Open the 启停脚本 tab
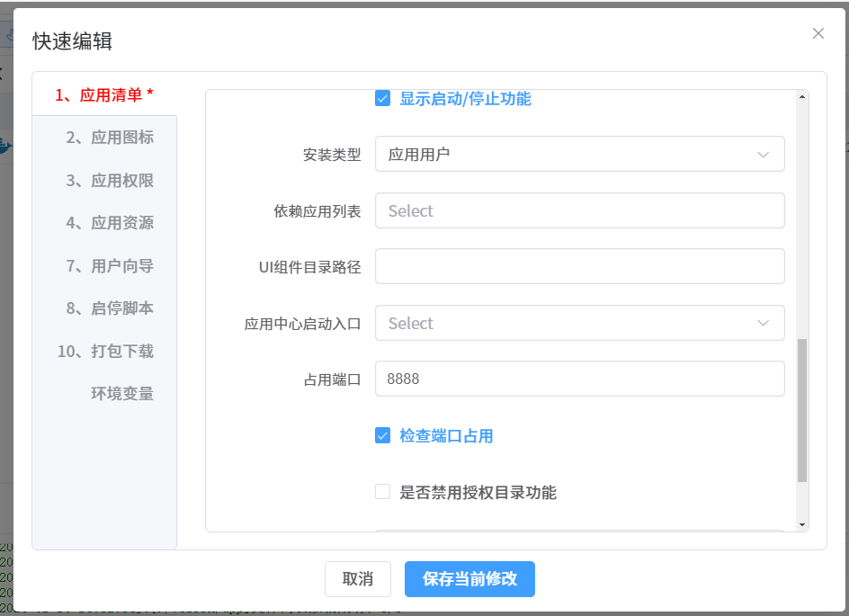The width and height of the screenshot is (849, 616). pos(110,308)
